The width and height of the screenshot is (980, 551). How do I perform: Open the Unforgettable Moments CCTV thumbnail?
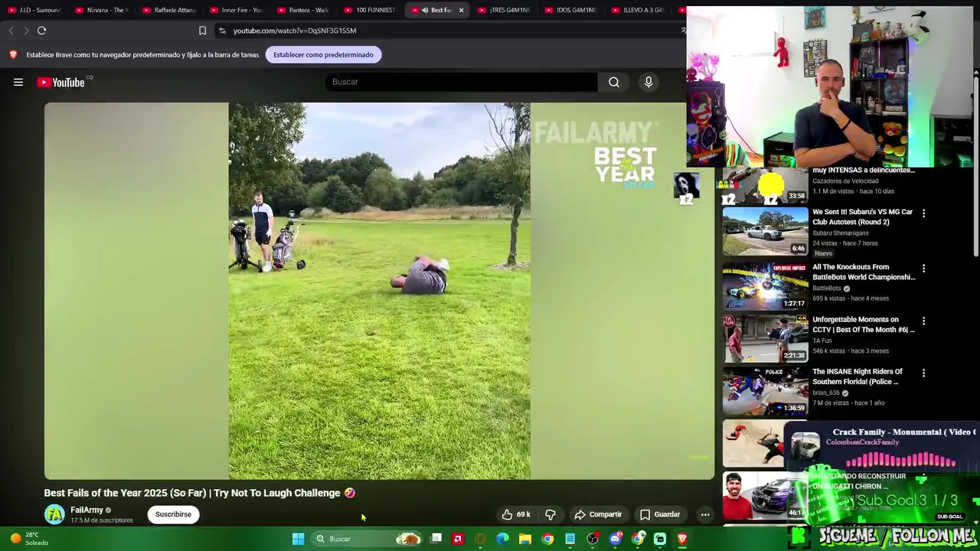pos(765,337)
